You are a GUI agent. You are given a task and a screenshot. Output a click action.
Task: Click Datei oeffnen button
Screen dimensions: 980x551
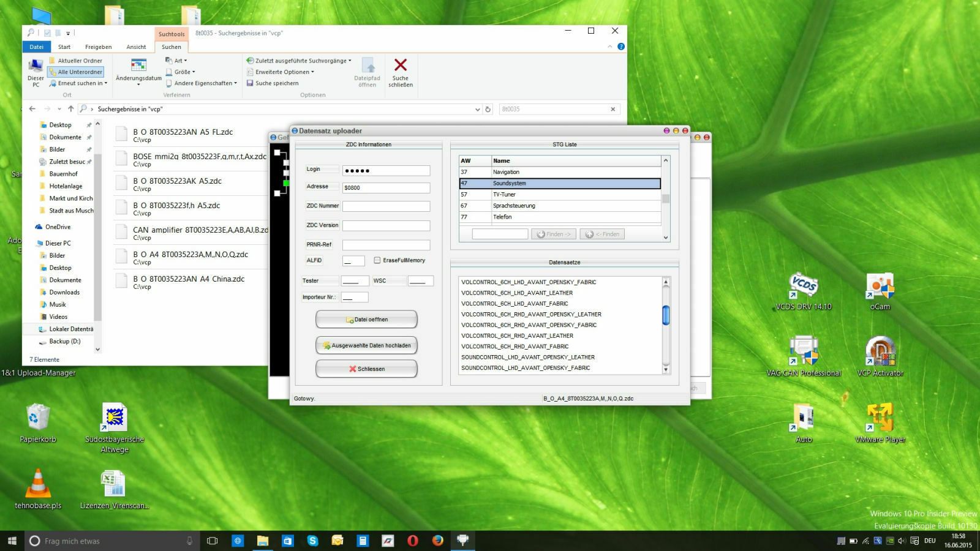coord(366,319)
